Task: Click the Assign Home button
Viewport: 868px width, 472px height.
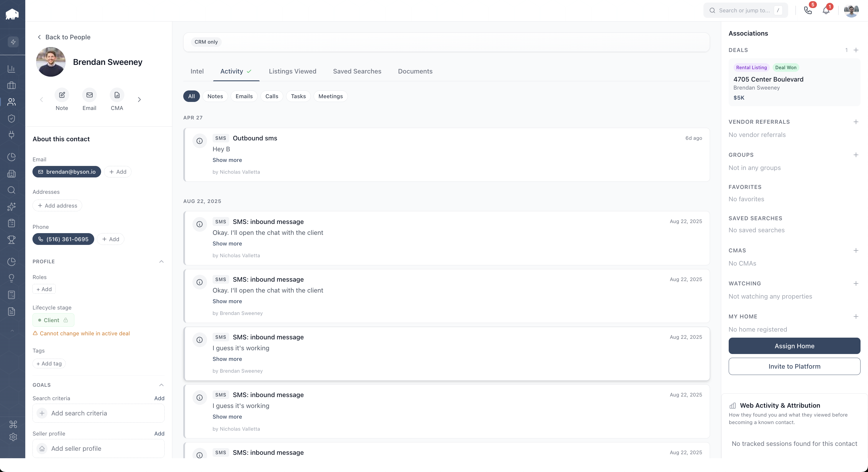Action: 794,346
